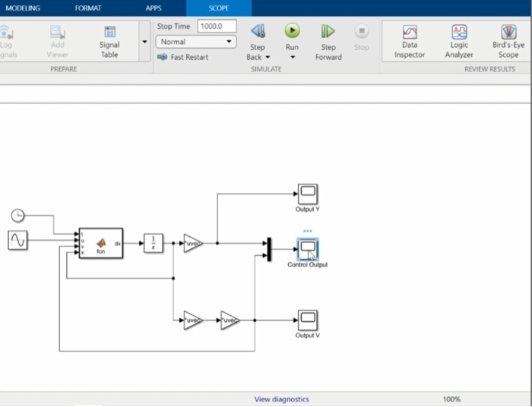532x407 pixels.
Task: Select the gain block feeding Output Y
Action: coord(193,243)
